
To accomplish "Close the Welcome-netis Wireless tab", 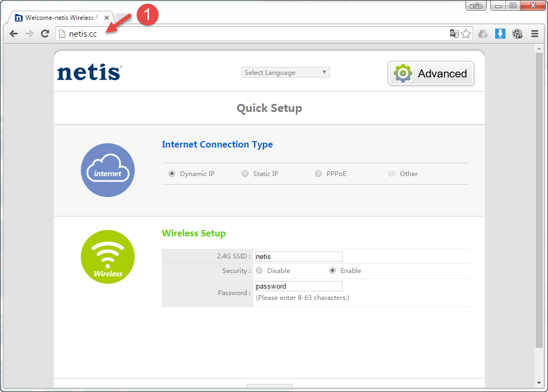I will (107, 17).
